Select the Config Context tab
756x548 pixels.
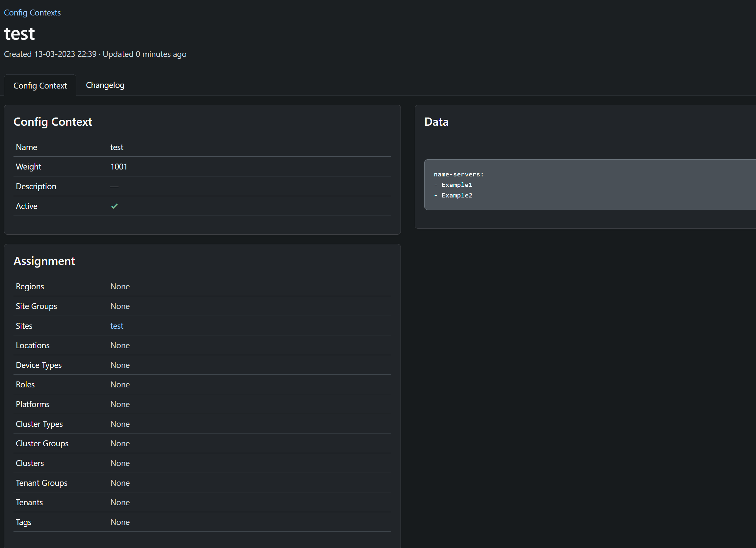coord(40,86)
